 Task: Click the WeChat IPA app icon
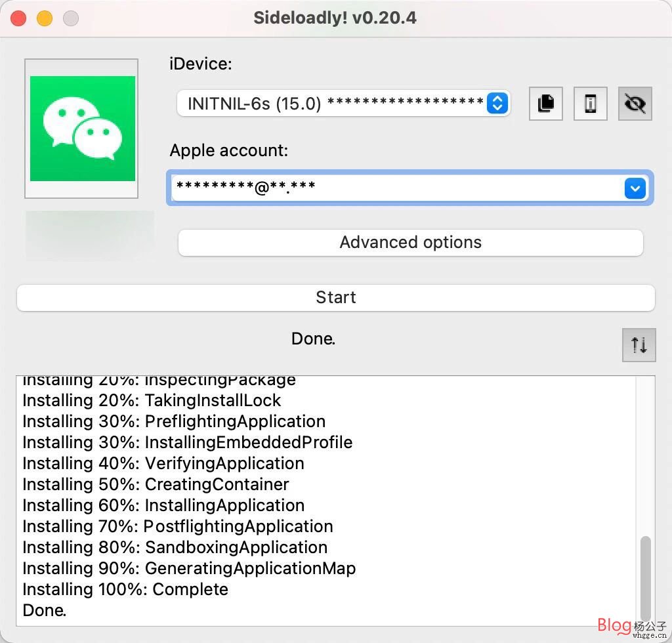pyautogui.click(x=82, y=129)
